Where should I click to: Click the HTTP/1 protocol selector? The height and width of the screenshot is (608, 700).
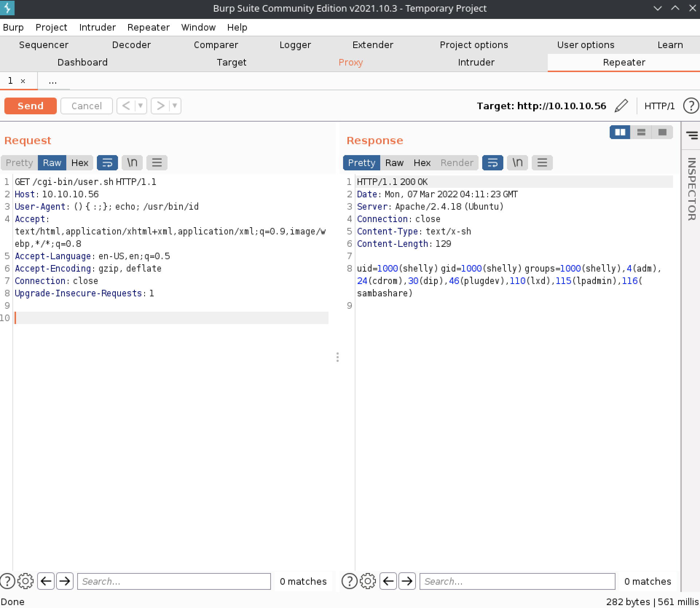pos(659,106)
